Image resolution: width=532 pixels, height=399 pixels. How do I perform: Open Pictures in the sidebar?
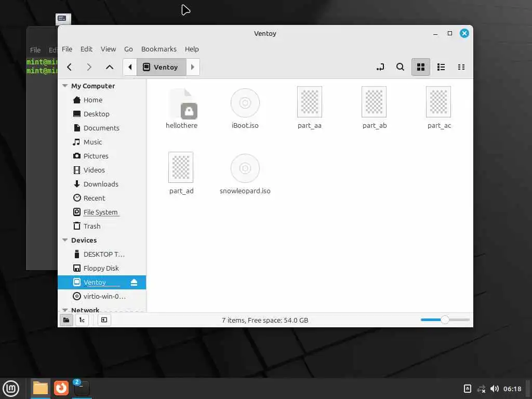(102, 156)
